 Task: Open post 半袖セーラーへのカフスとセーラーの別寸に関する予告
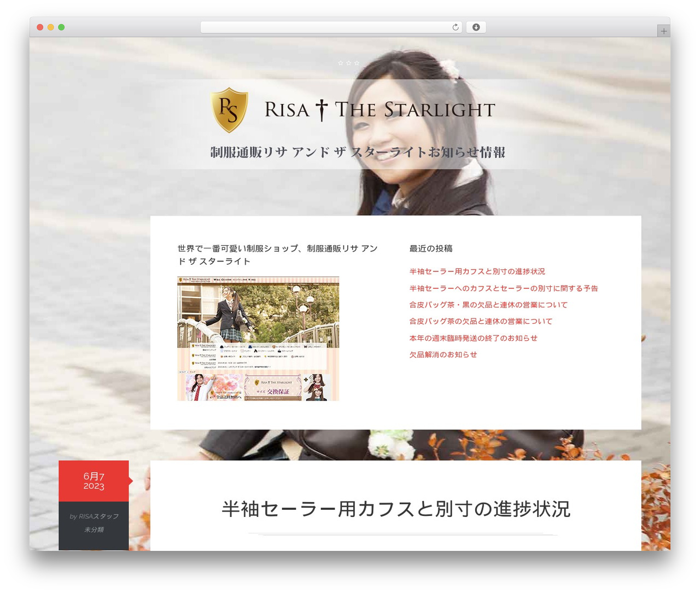[x=504, y=288]
